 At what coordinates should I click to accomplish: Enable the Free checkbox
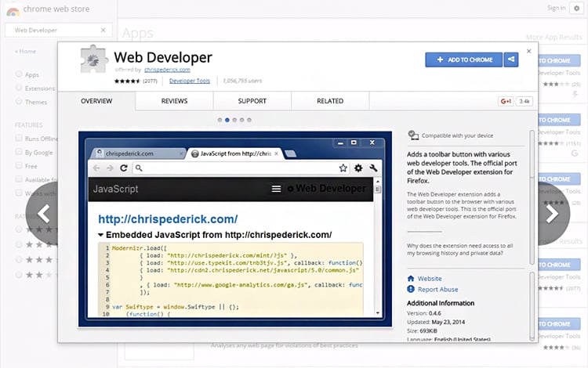[18, 165]
